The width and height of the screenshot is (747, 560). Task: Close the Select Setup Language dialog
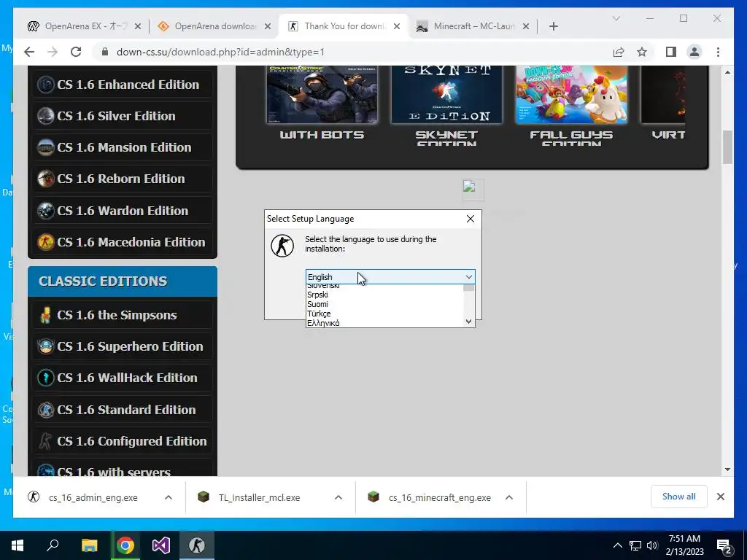pos(471,219)
